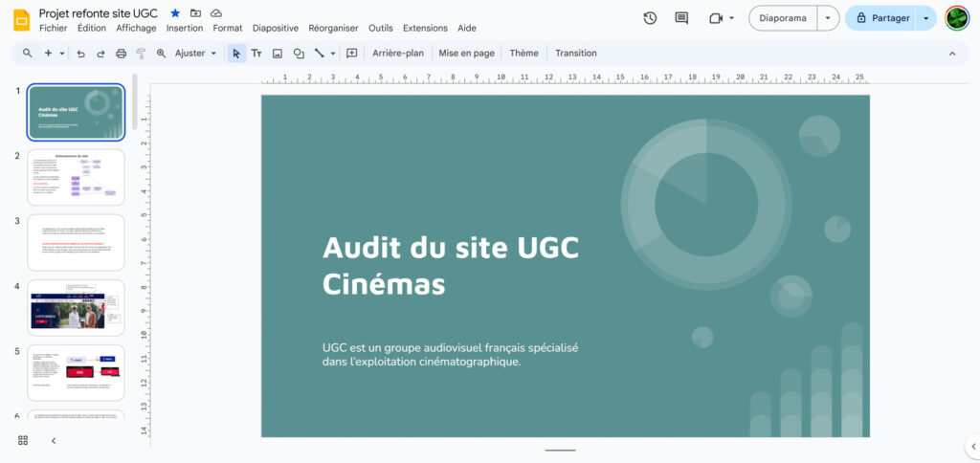This screenshot has width=980, height=463.
Task: Collapse the filmstrip panel with the arrow
Action: [54, 440]
